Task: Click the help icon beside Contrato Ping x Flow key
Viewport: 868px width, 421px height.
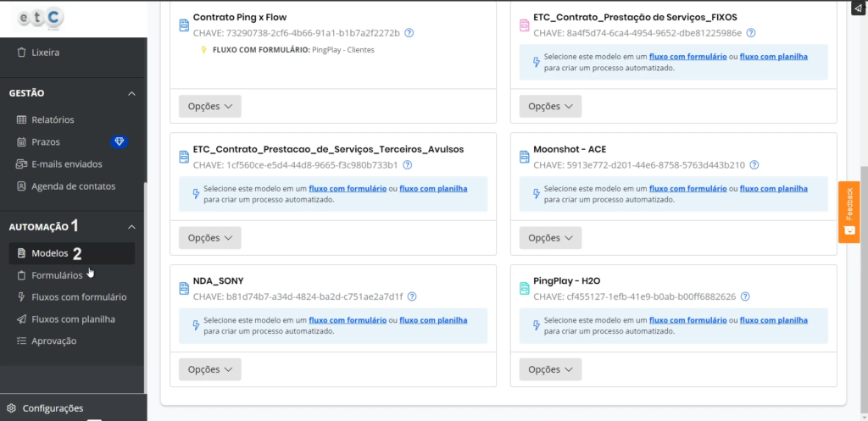Action: point(409,33)
